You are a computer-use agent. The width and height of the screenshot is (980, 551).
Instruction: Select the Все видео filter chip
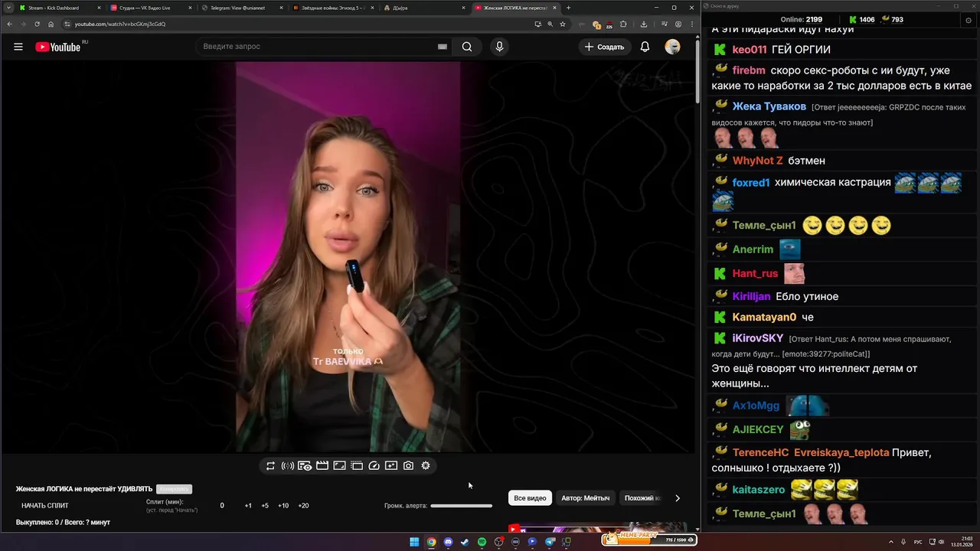point(530,498)
